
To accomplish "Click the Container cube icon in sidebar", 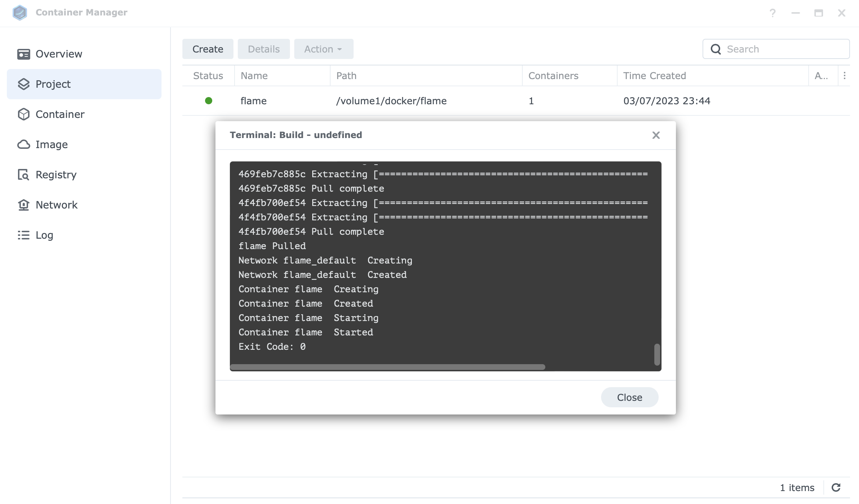I will pos(24,114).
